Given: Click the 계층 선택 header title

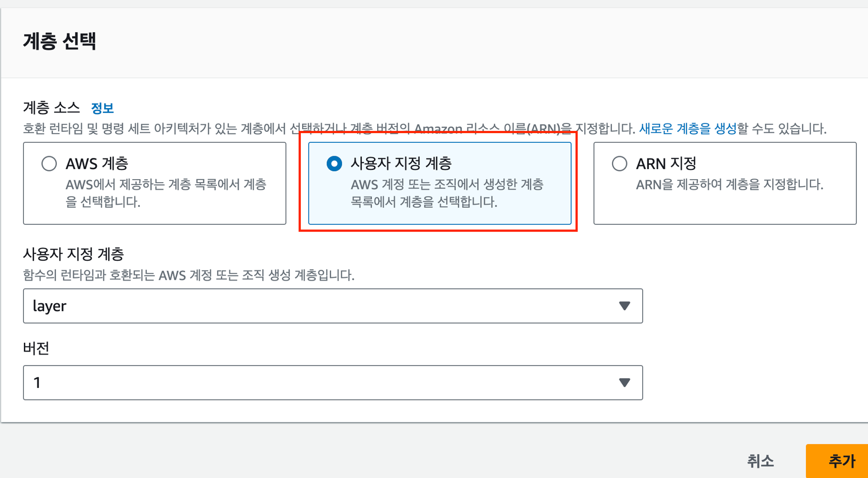Looking at the screenshot, I should pyautogui.click(x=59, y=41).
